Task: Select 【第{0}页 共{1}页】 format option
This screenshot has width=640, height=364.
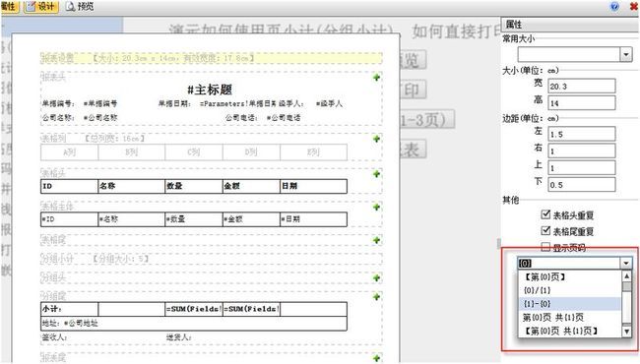Action: [x=569, y=331]
